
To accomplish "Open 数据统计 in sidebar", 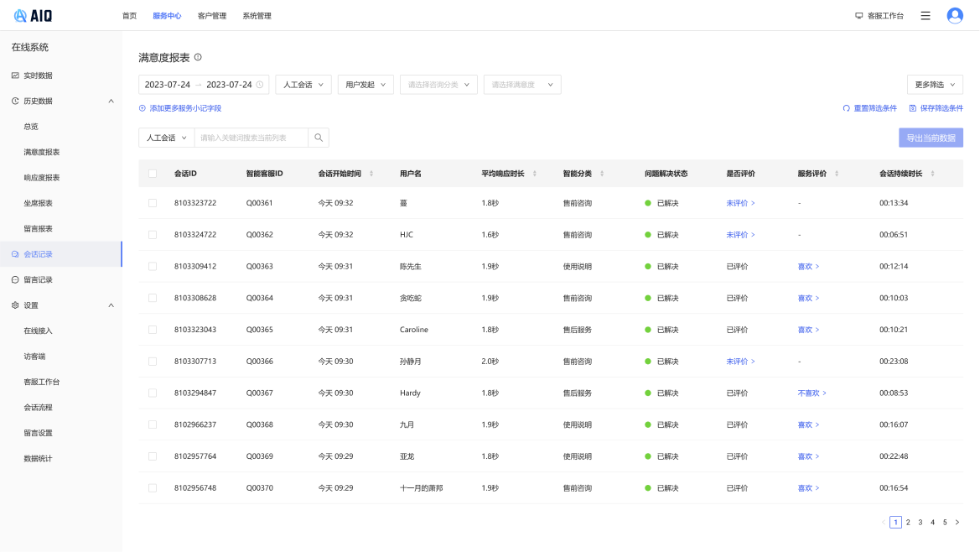I will pyautogui.click(x=38, y=458).
